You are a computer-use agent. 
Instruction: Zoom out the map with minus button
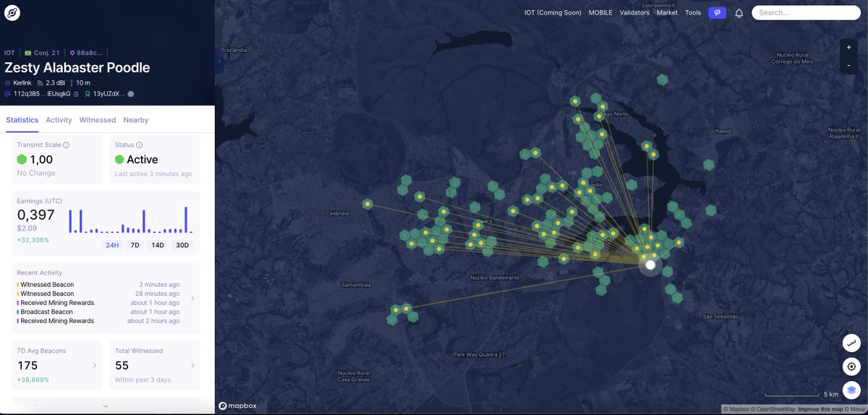click(x=849, y=65)
